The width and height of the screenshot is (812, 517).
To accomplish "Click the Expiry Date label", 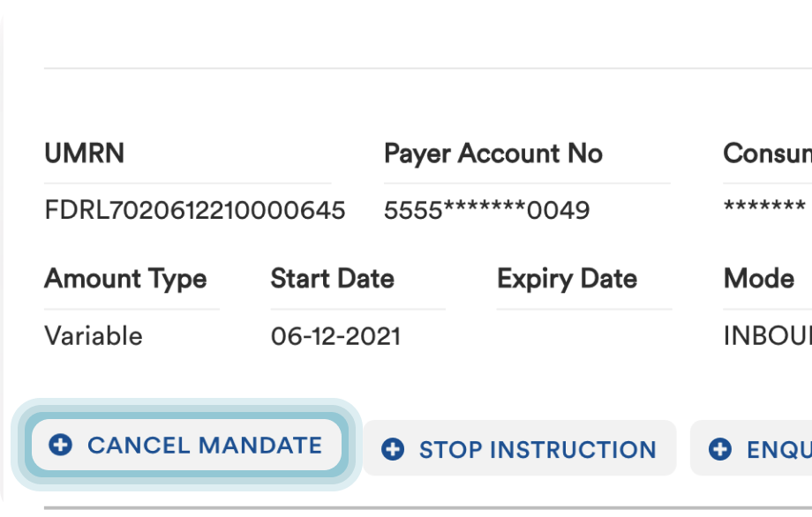I will (x=567, y=279).
